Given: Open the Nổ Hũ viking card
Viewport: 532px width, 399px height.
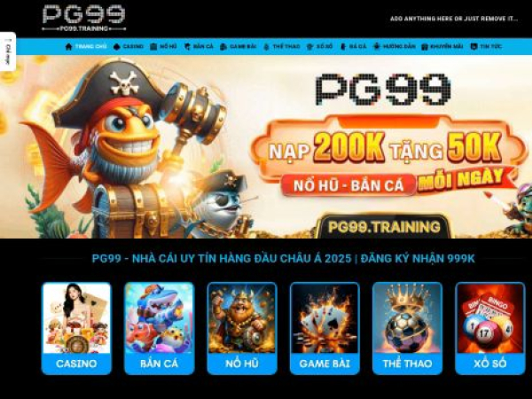Looking at the screenshot, I should 242,328.
